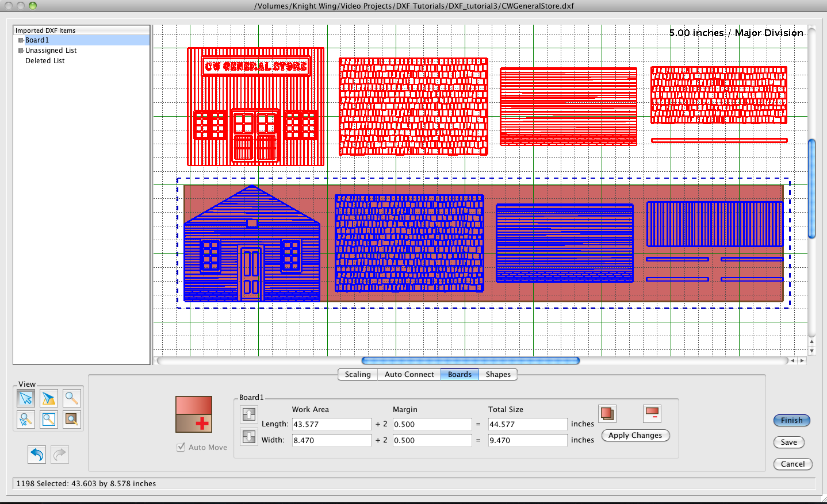Click the Work Area Length field

click(x=332, y=424)
